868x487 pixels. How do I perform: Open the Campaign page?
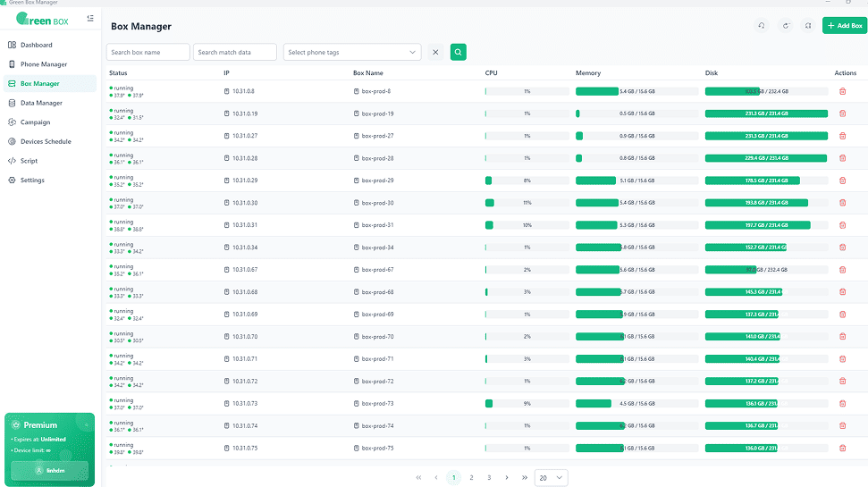point(35,122)
